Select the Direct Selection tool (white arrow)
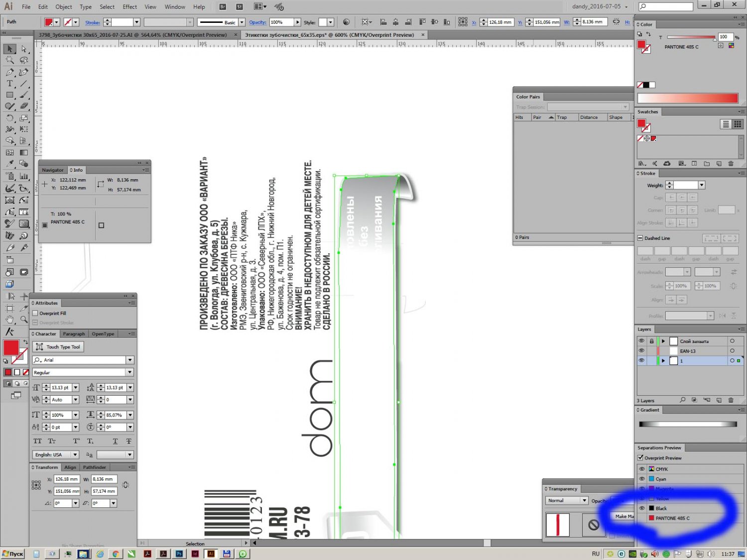The image size is (747, 560). coord(23,49)
